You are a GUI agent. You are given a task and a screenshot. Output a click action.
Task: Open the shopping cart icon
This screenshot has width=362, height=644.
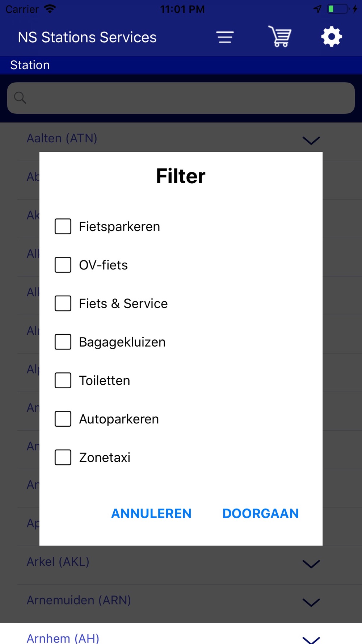tap(280, 37)
